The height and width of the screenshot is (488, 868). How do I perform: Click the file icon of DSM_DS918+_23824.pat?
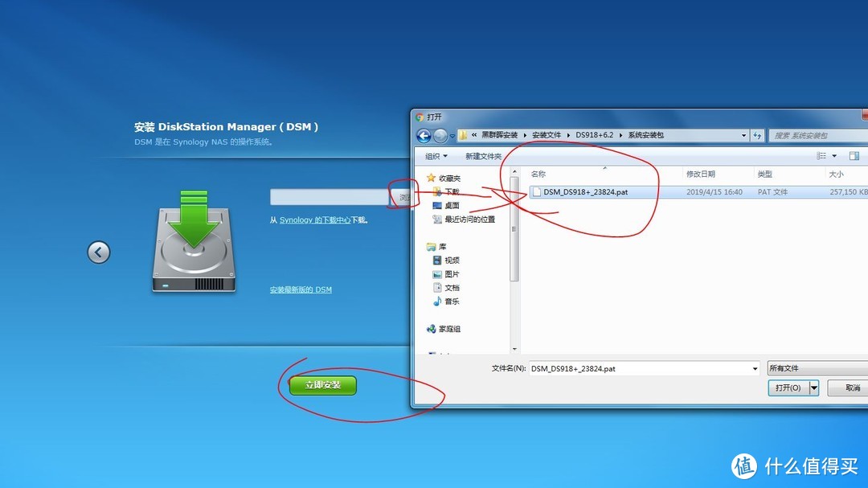[536, 192]
